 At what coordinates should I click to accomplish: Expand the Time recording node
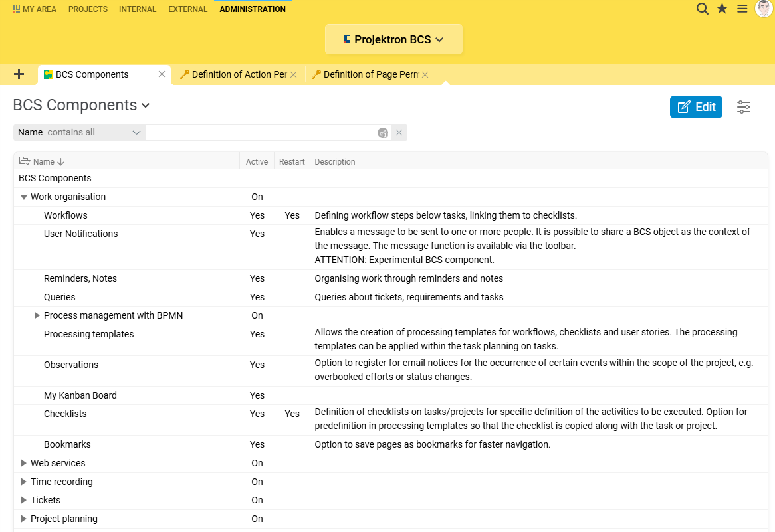[24, 482]
